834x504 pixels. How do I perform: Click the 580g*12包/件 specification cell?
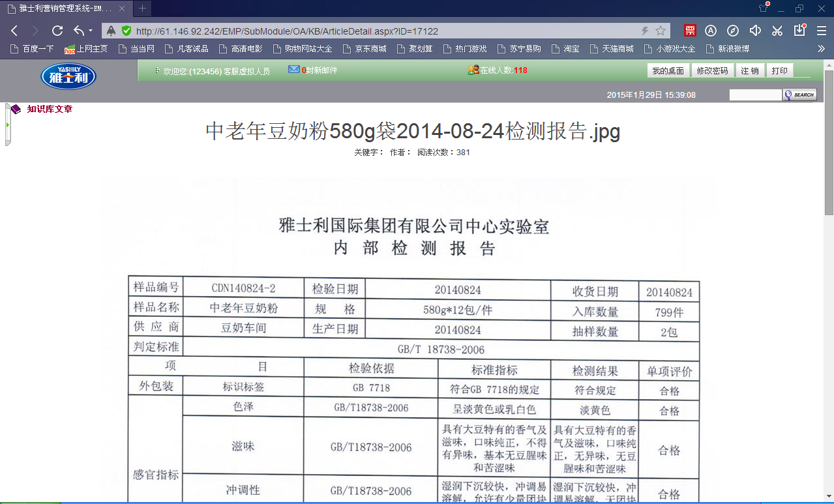tap(458, 310)
